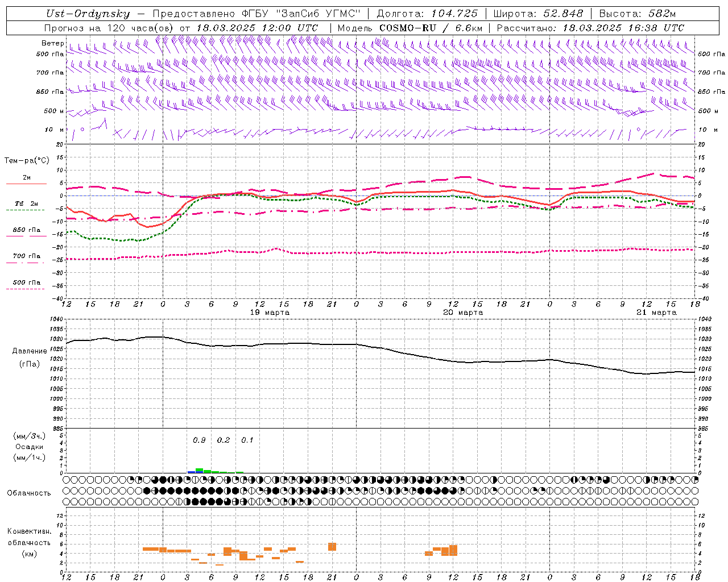This screenshot has height=582, width=728.
Task: Click the 0.9 precipitation amount
Action: 199,440
